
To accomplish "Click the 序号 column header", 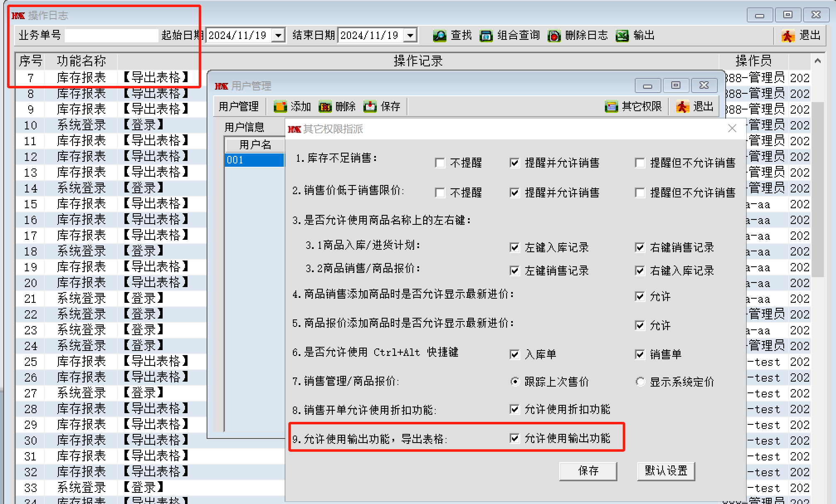I will pyautogui.click(x=30, y=61).
